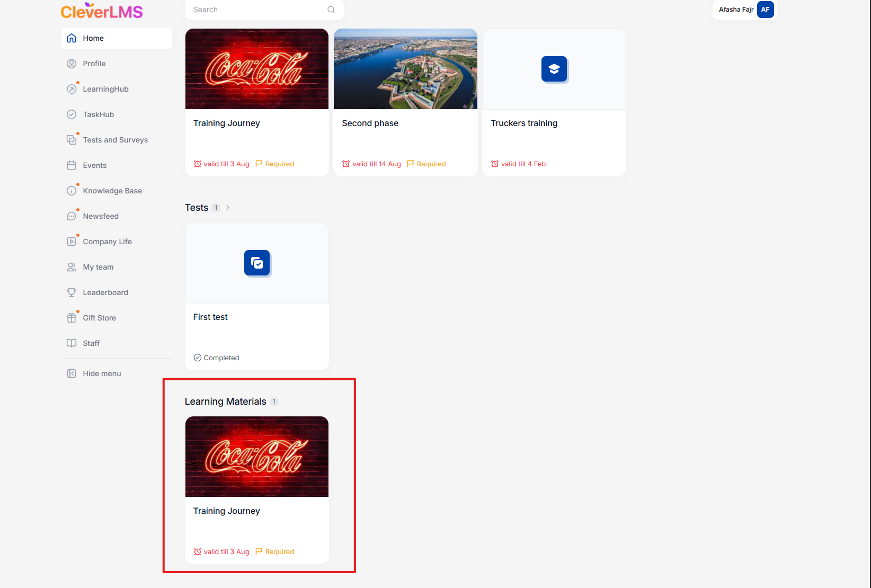Open LearningHub from the sidebar
871x588 pixels.
(117, 89)
